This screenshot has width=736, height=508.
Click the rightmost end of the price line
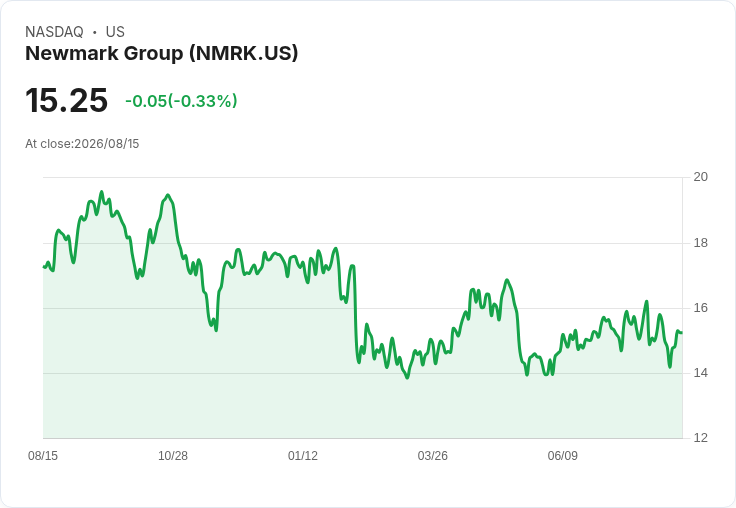click(682, 332)
